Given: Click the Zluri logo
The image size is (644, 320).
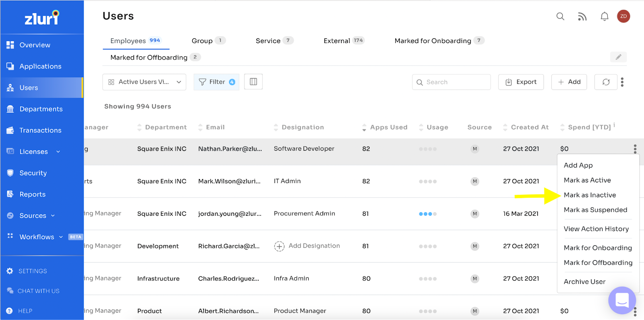Looking at the screenshot, I should 42,18.
